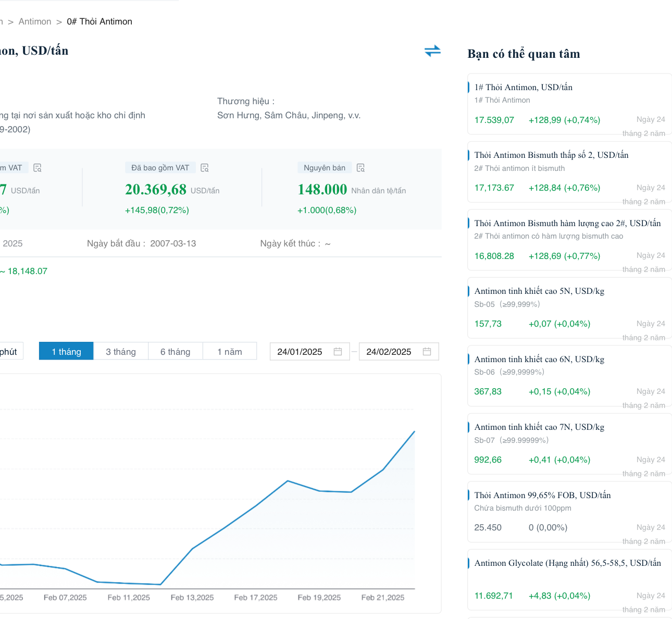The image size is (672, 619).
Task: Open '1# Thỏi Antimon, USD/tấn' item
Action: [523, 87]
